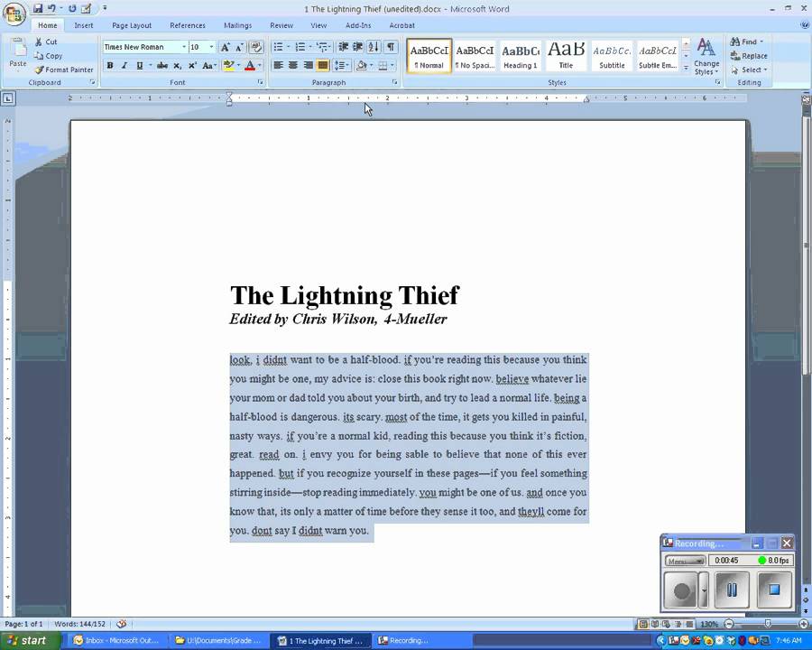Toggle italic formatting

[125, 66]
